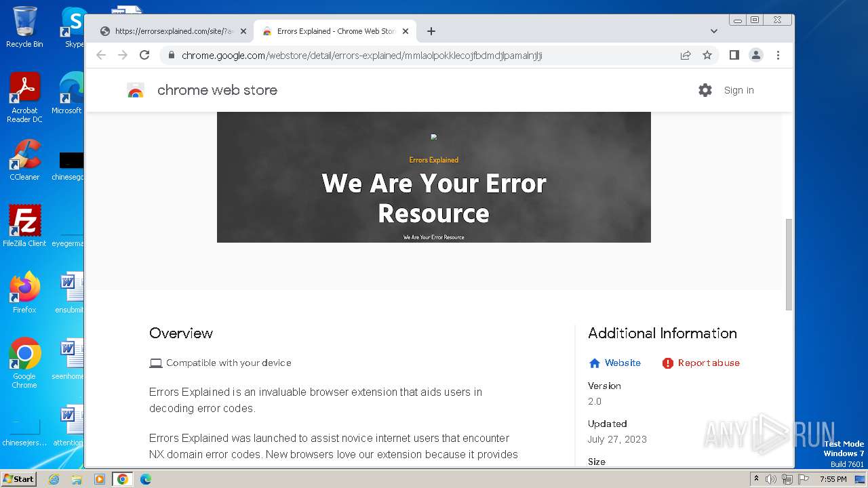Click Sign in to Web Store
Viewport: 868px width, 488px height.
click(738, 90)
